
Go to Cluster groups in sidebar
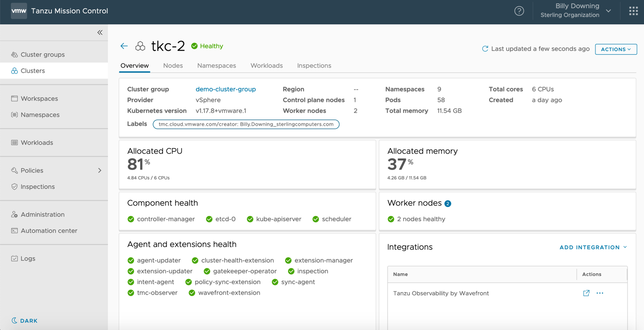click(42, 55)
